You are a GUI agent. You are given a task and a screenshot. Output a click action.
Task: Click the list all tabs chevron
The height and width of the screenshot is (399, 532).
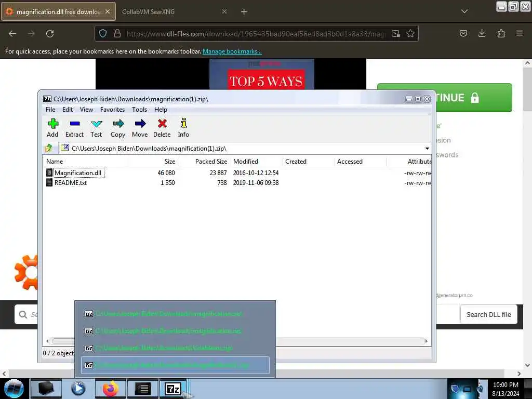(464, 11)
